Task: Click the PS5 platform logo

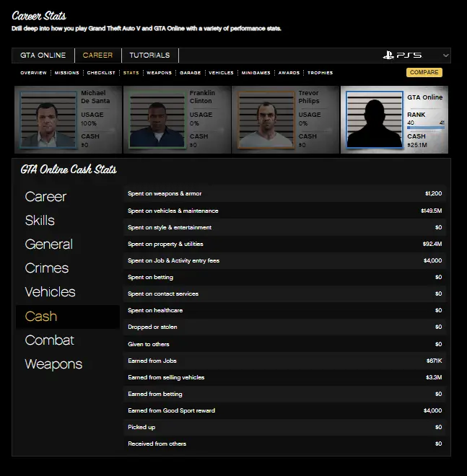Action: point(402,56)
